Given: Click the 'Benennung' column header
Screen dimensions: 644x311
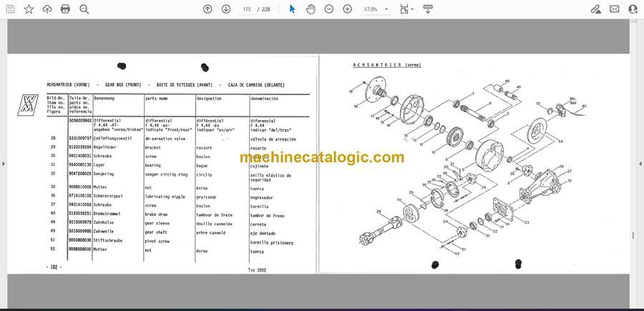Looking at the screenshot, I should [x=104, y=99].
